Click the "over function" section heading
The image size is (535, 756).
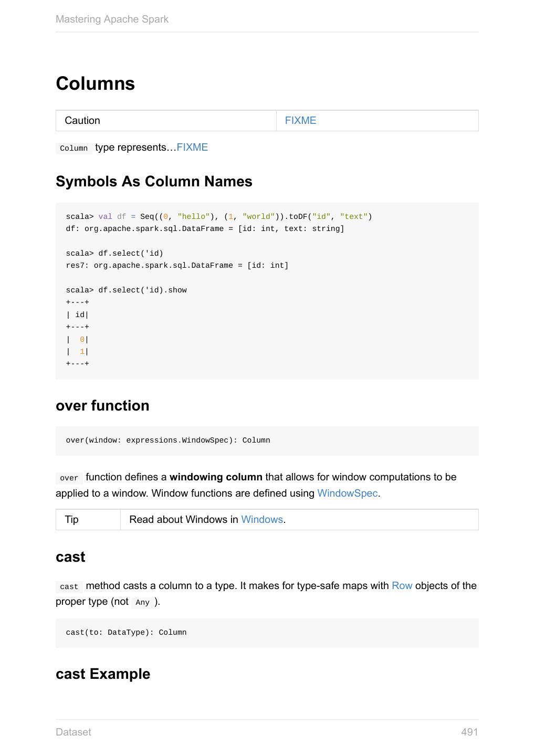coord(102,406)
